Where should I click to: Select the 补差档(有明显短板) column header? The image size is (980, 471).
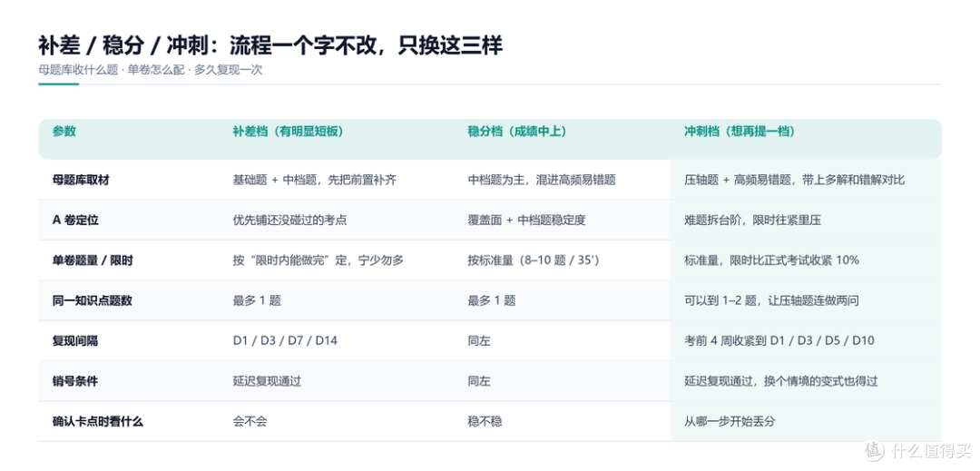point(289,132)
